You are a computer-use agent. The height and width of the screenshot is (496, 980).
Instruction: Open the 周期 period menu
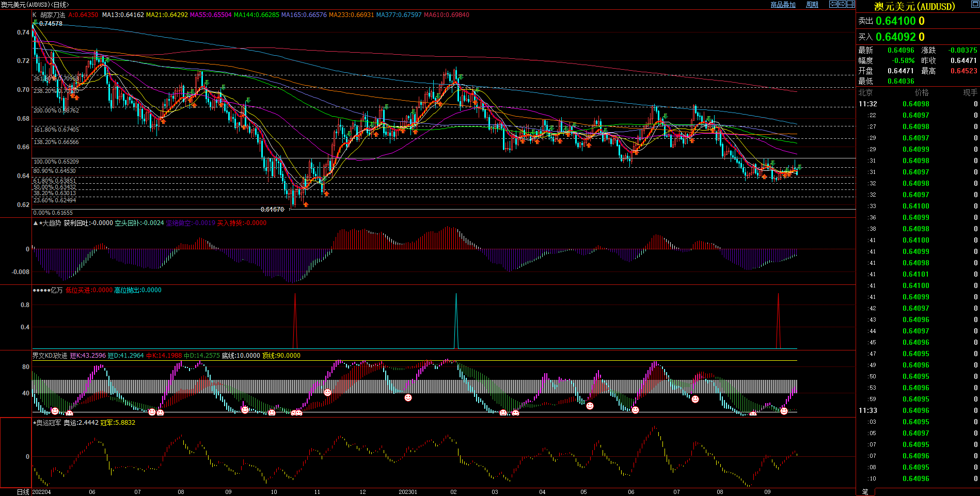[812, 5]
